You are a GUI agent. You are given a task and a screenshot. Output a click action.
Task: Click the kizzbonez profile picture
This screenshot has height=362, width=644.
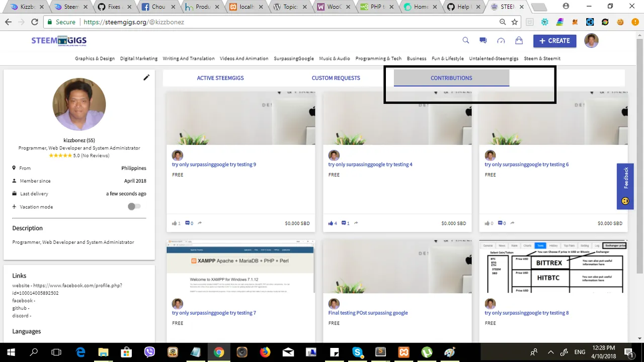(x=79, y=104)
